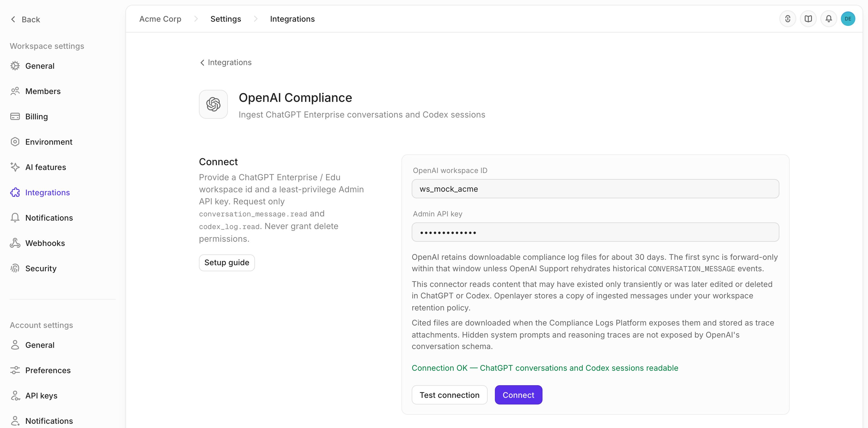Click the 'Workspace settings' section label
Viewport: 868px width, 428px height.
tap(47, 46)
